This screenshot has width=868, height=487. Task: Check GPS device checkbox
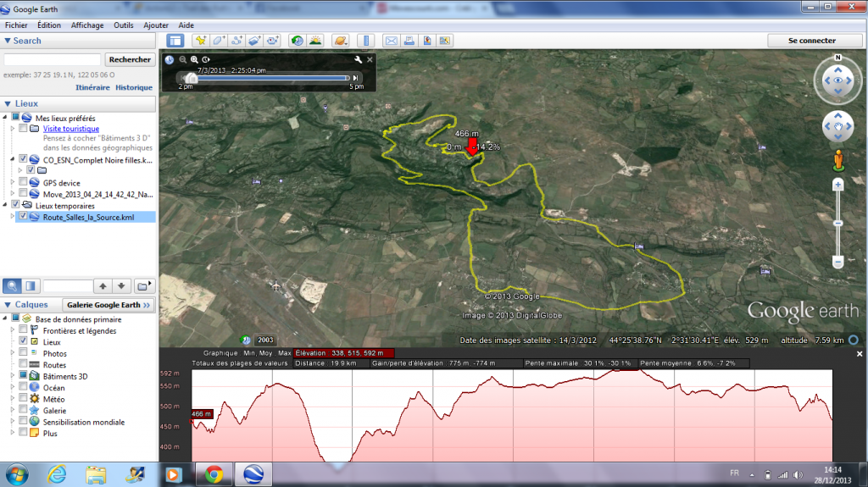(x=23, y=181)
